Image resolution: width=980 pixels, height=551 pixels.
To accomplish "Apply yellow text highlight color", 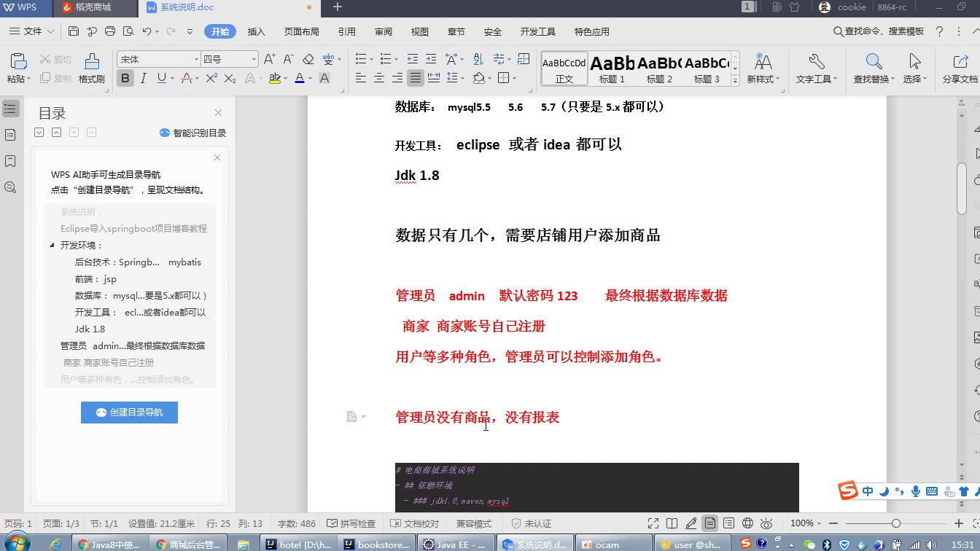I will click(x=275, y=78).
